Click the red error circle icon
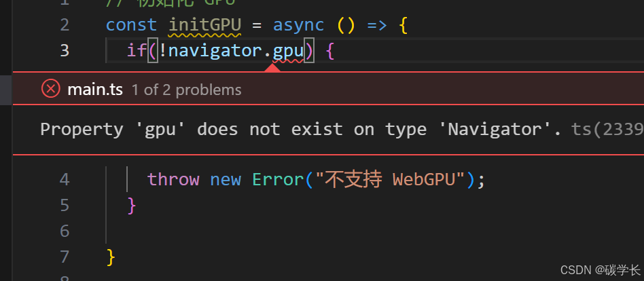Image resolution: width=644 pixels, height=281 pixels. tap(50, 89)
